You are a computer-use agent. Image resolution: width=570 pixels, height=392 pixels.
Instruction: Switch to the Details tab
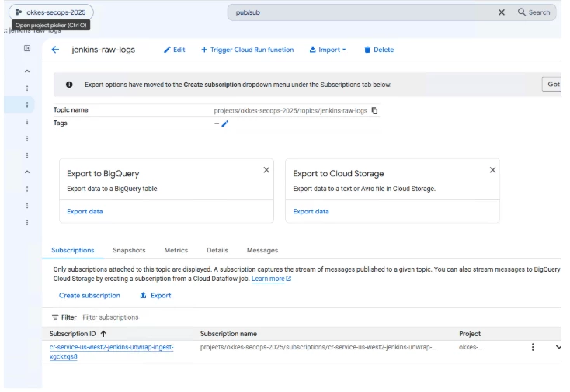(x=217, y=250)
